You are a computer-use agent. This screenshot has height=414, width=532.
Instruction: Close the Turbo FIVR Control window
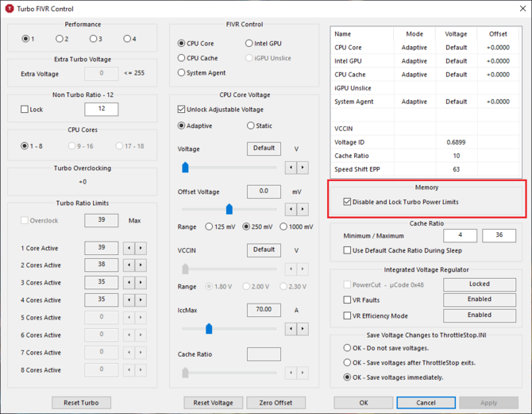[x=522, y=9]
